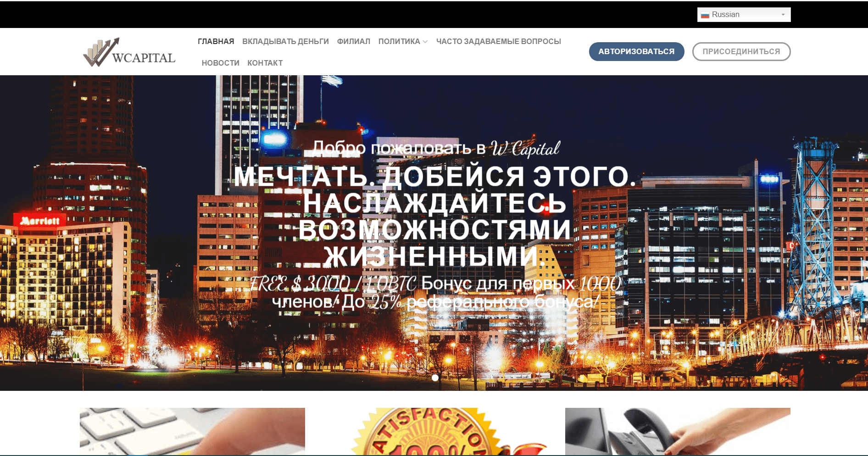The width and height of the screenshot is (868, 456).
Task: Click the АВТОРИЗОВАТЬСЯ button
Action: [636, 51]
